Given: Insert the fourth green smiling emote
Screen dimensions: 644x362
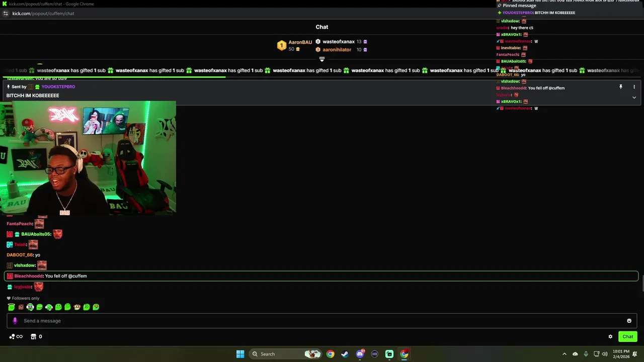Looking at the screenshot, I should pyautogui.click(x=39, y=307).
